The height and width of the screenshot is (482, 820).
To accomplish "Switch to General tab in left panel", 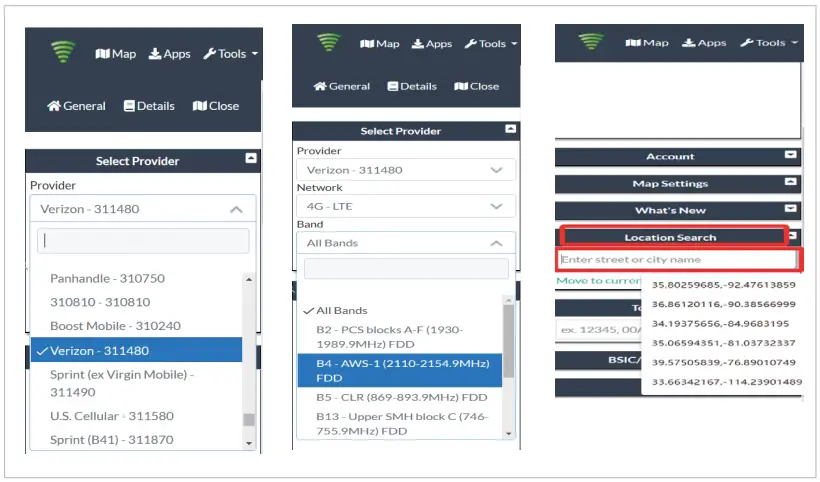I will (x=76, y=106).
